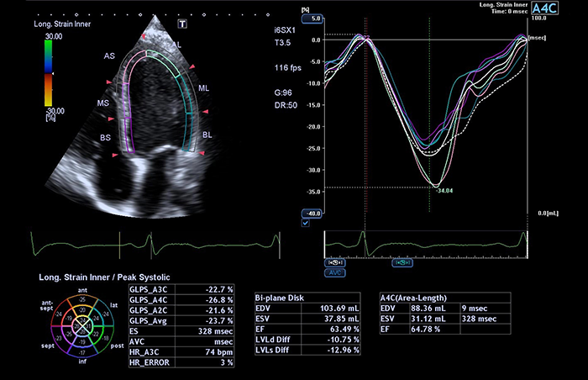Viewport: 588px width, 380px height.
Task: Select the A4C view button
Action: coord(544,8)
